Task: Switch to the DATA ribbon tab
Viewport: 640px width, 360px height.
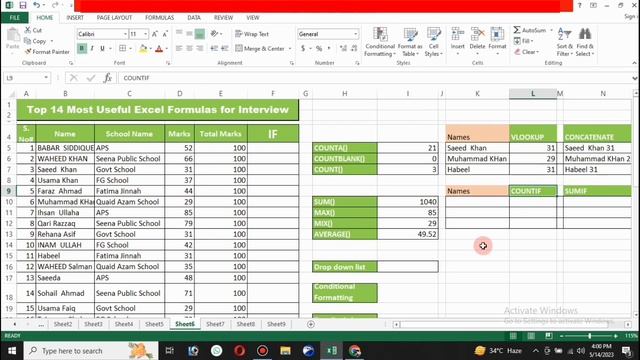Action: (194, 18)
